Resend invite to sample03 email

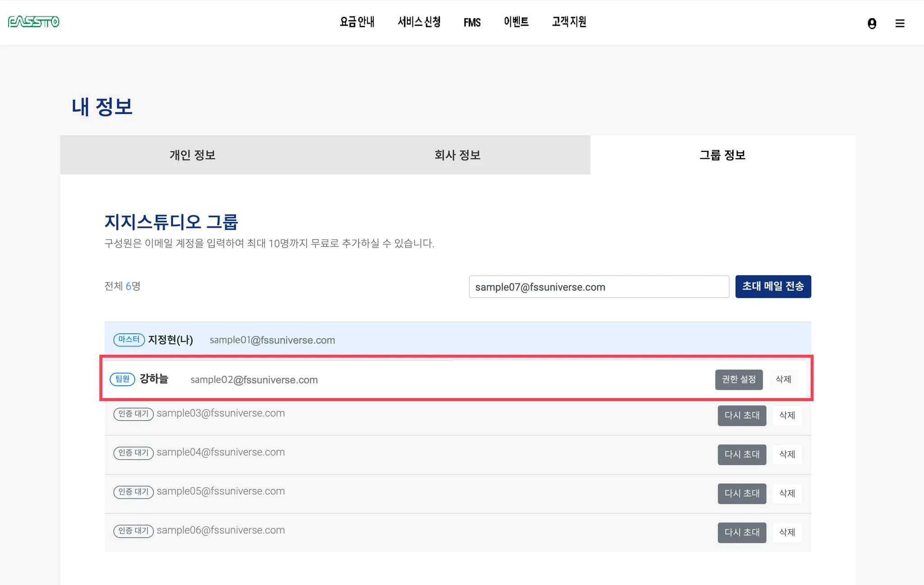(x=742, y=415)
